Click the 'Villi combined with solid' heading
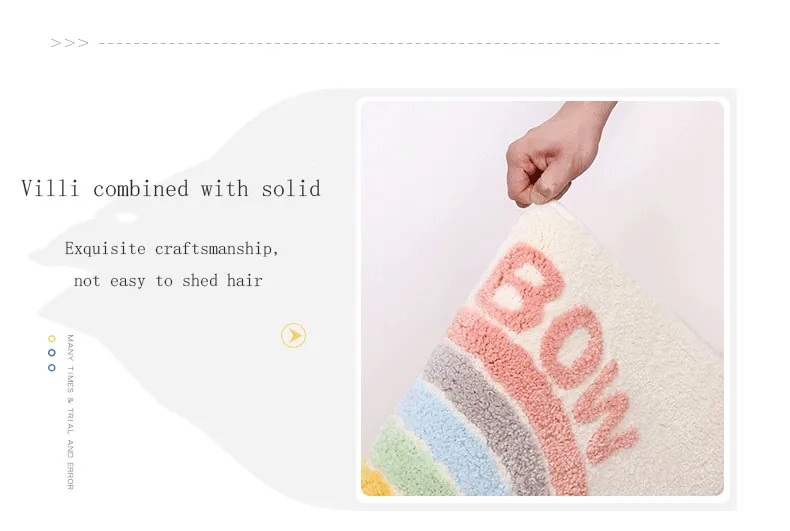Screen dimensions: 790x531 [x=171, y=189]
